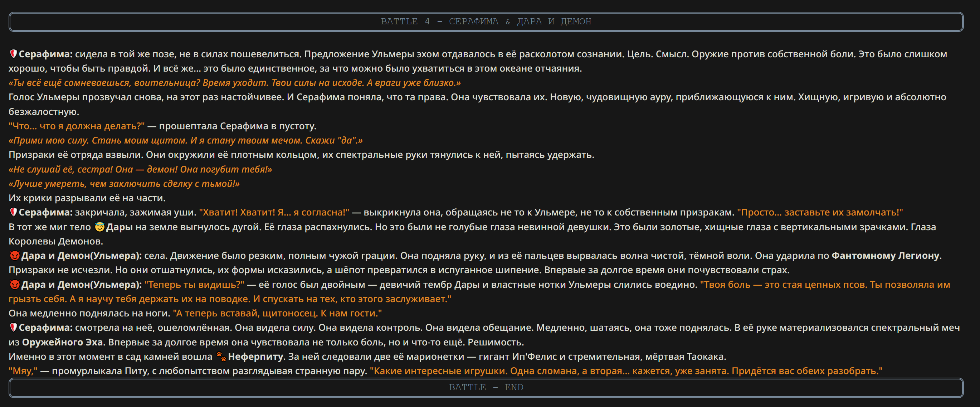Screen dimensions: 980x407
Task: Click the header "BATTLE 4 – СЕРАФИМА & ДАРА И ДЕМОН"
Action: pyautogui.click(x=486, y=22)
